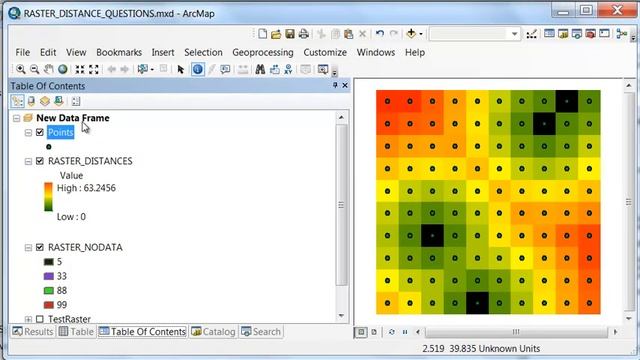Viewport: 640px width, 360px height.
Task: Activate the Identify tool
Action: point(198,69)
